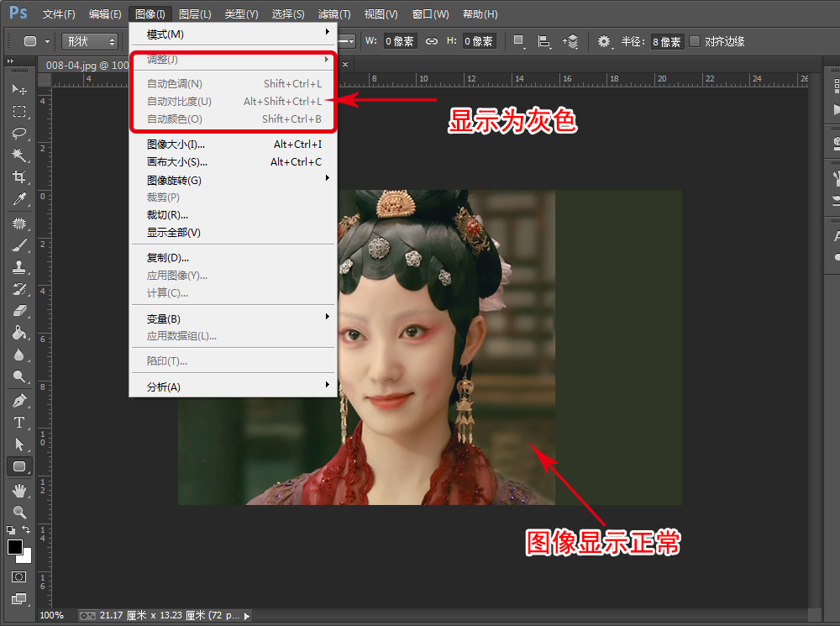Select the Brush tool
The height and width of the screenshot is (626, 840).
point(19,245)
